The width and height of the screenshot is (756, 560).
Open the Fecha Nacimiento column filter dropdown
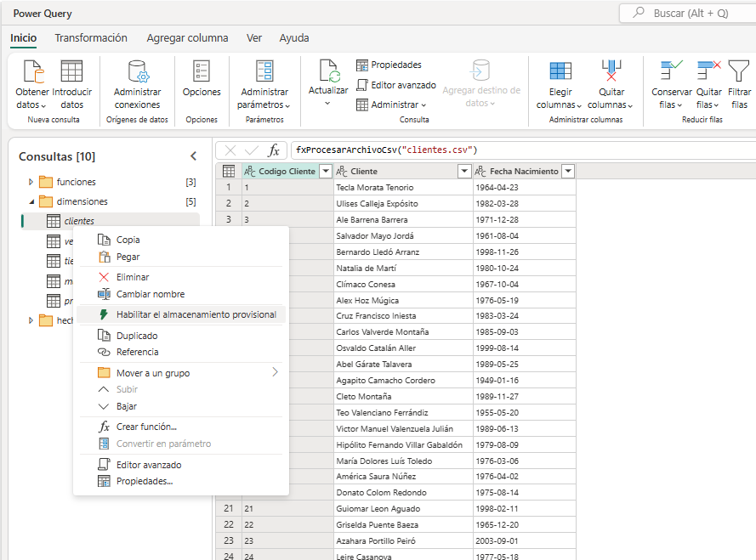[568, 172]
